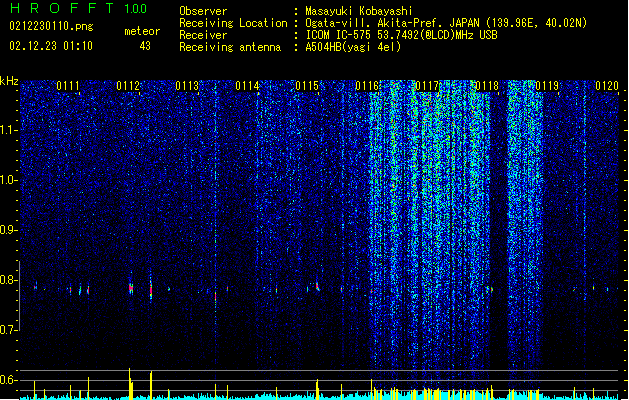This screenshot has height=400, width=629.
Task: Click the 0.8 kHz axis value
Action: coord(9,280)
